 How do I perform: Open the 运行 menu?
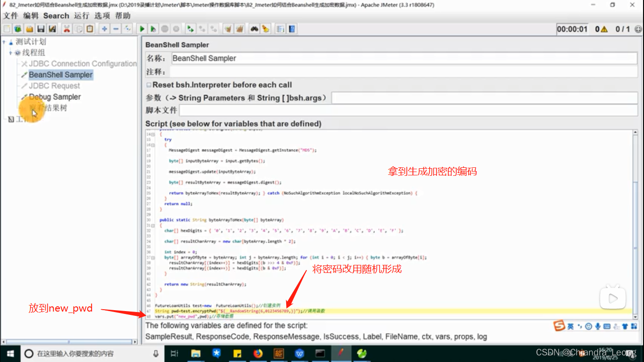tap(82, 16)
